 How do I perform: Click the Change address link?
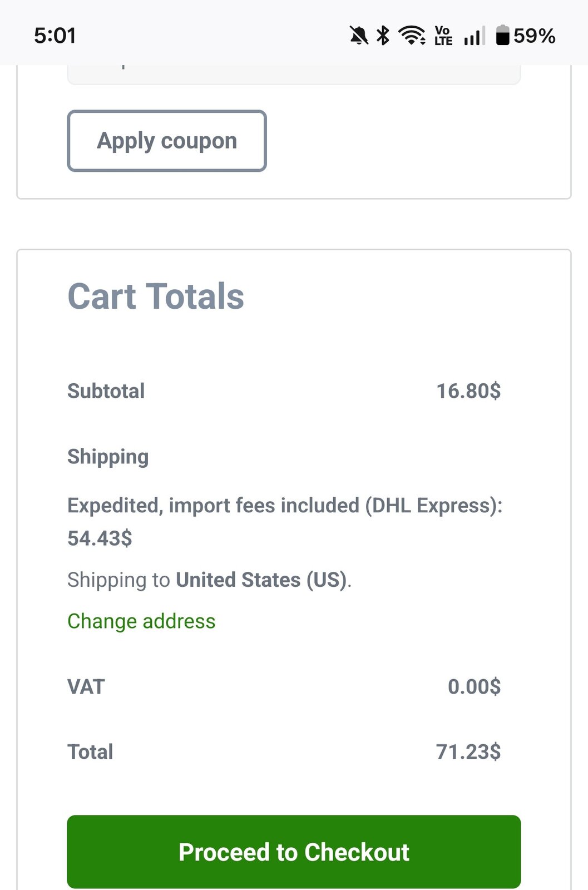(x=141, y=621)
